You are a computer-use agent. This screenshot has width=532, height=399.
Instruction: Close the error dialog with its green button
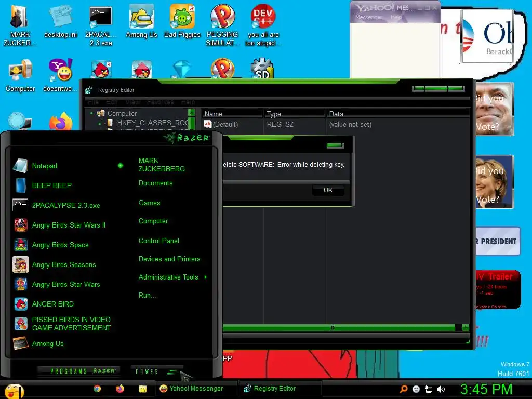coord(335,145)
